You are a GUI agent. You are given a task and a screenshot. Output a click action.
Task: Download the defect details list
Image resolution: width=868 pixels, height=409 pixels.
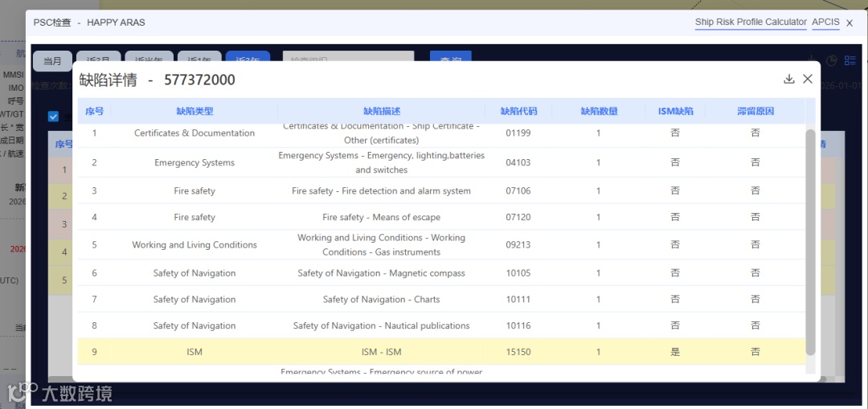[x=788, y=79]
